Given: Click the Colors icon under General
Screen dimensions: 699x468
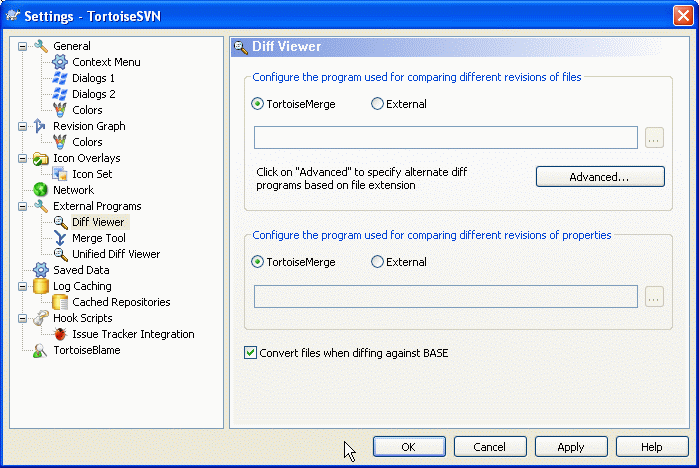Looking at the screenshot, I should click(60, 110).
